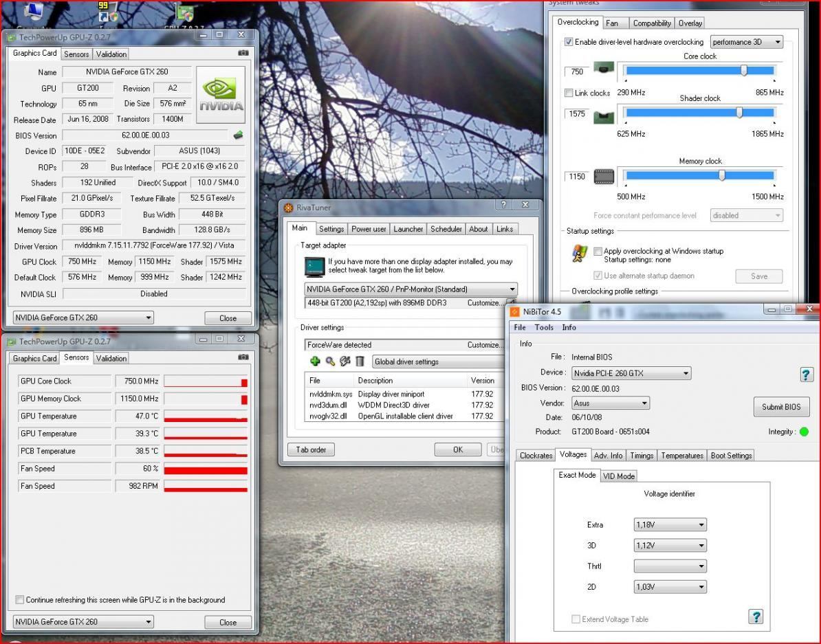This screenshot has width=821, height=644.
Task: Click the NVIDIA logo in GPU-Z
Action: click(221, 94)
